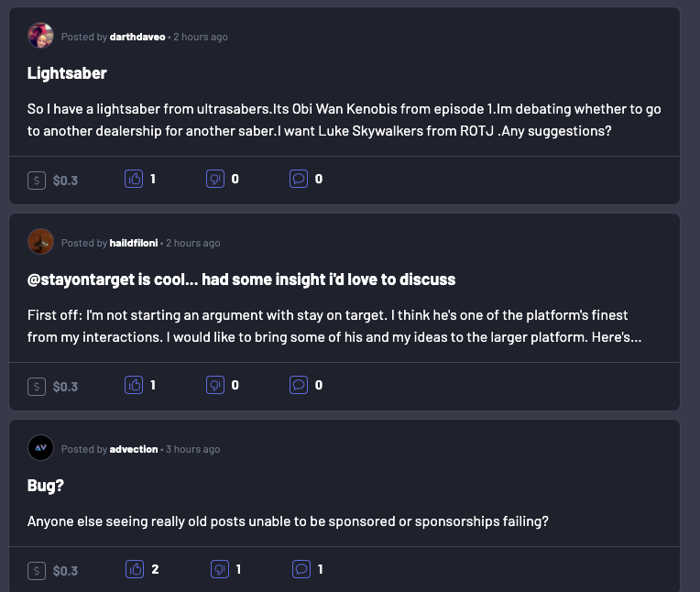
Task: Upvote the Bug? post
Action: (x=135, y=569)
